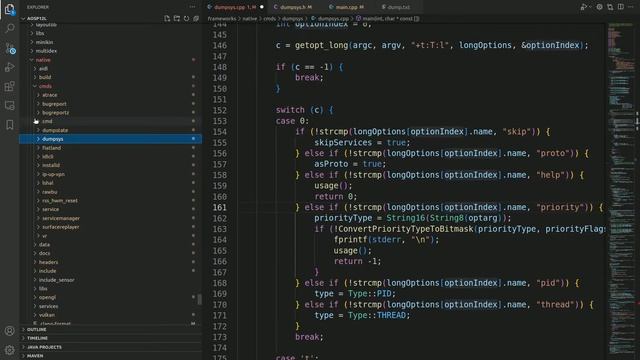Screen dimensions: 640x360
Task: Click 'cmds' in the breadcrumb
Action: (x=269, y=18)
